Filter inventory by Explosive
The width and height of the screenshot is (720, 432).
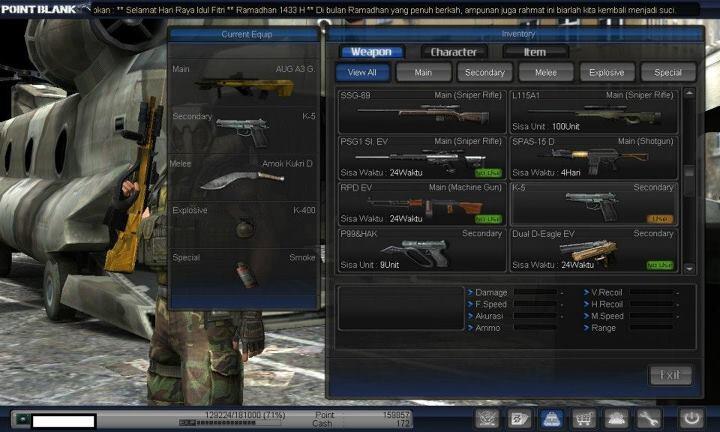(x=607, y=72)
